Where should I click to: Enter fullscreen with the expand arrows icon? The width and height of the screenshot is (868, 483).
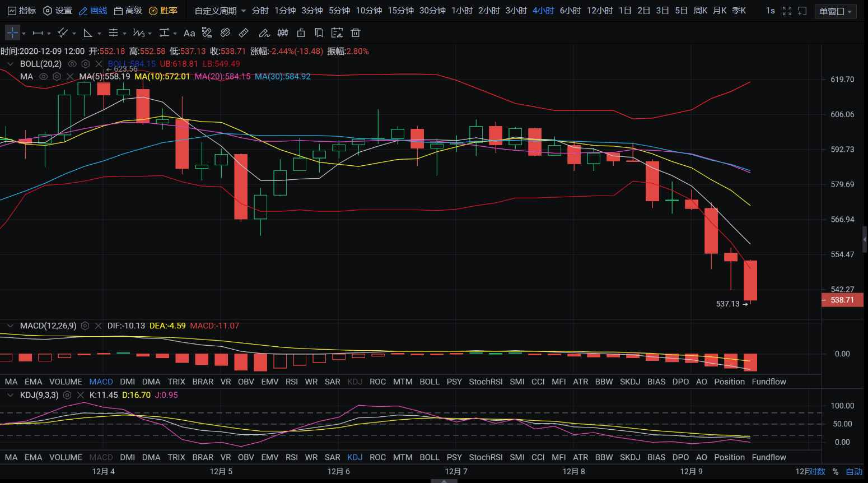click(x=787, y=11)
